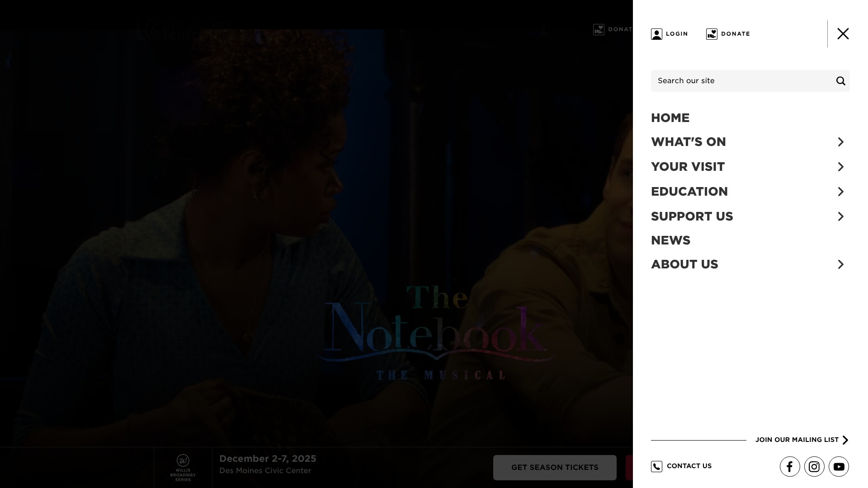Click the mailing list arrow icon
Image resolution: width=868 pixels, height=488 pixels.
[845, 440]
